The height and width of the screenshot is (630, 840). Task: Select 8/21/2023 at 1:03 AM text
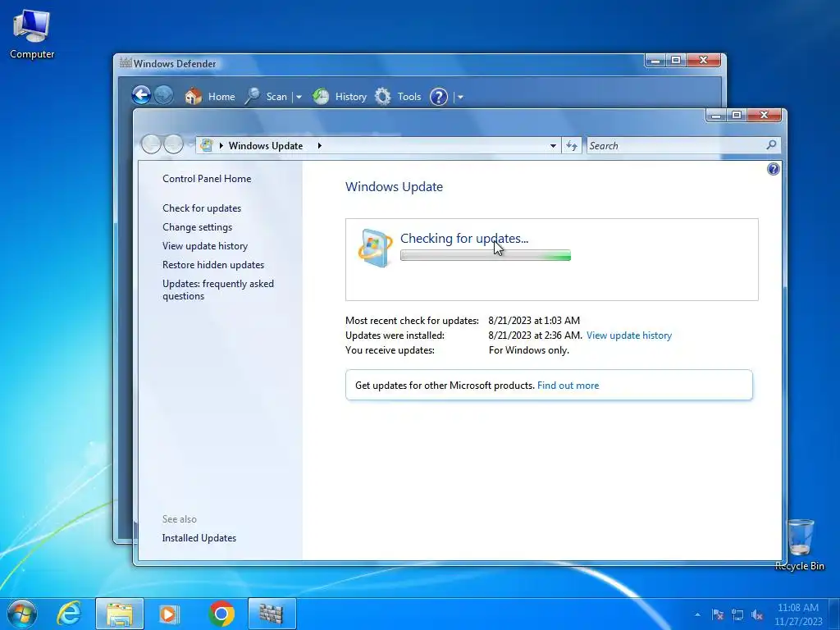pyautogui.click(x=534, y=321)
